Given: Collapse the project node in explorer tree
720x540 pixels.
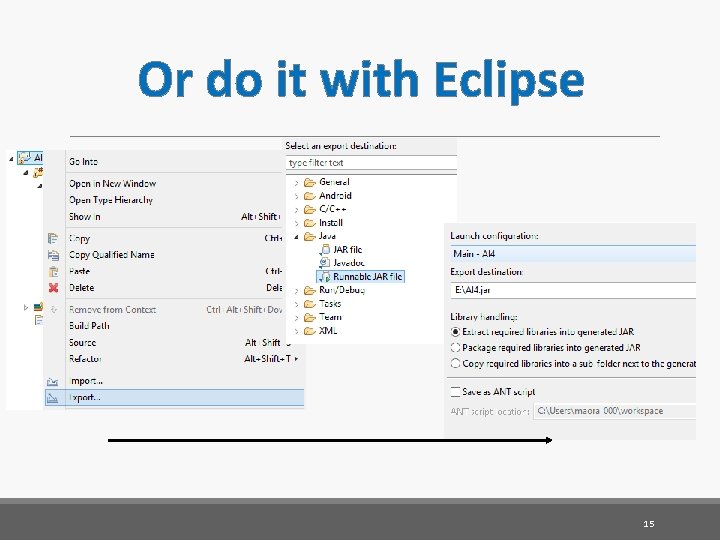Looking at the screenshot, I should coord(11,159).
